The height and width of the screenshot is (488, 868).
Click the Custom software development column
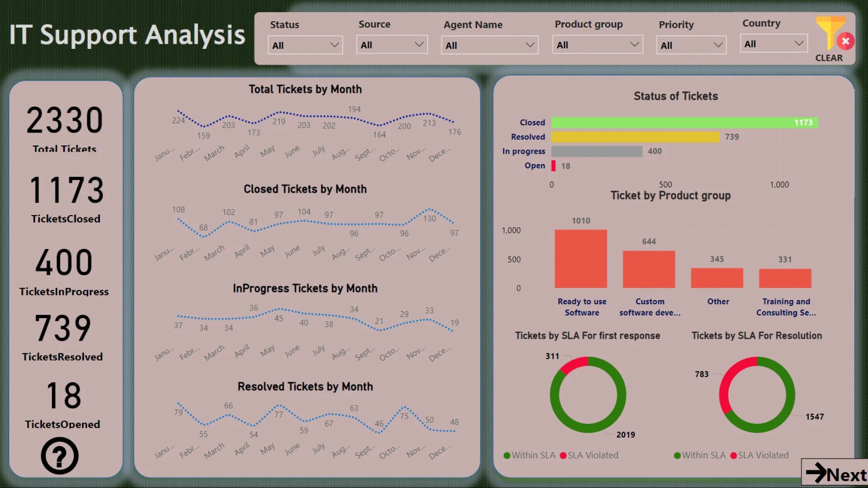[x=649, y=269]
